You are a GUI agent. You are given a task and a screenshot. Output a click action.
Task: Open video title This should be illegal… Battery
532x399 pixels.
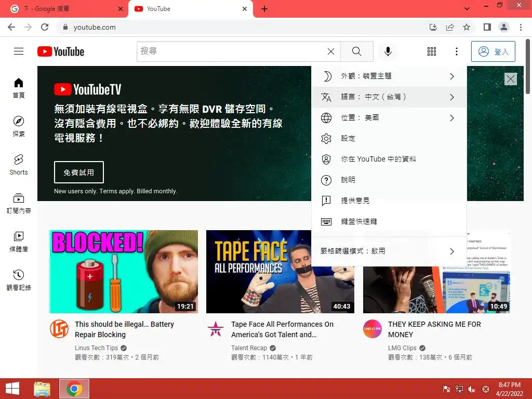(124, 329)
